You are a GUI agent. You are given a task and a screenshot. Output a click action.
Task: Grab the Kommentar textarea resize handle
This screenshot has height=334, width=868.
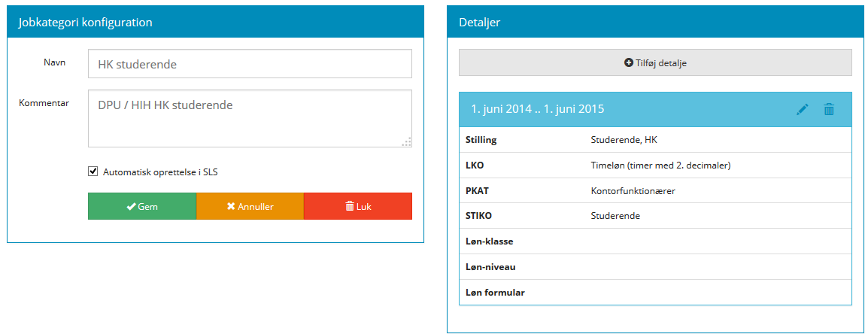pos(406,141)
